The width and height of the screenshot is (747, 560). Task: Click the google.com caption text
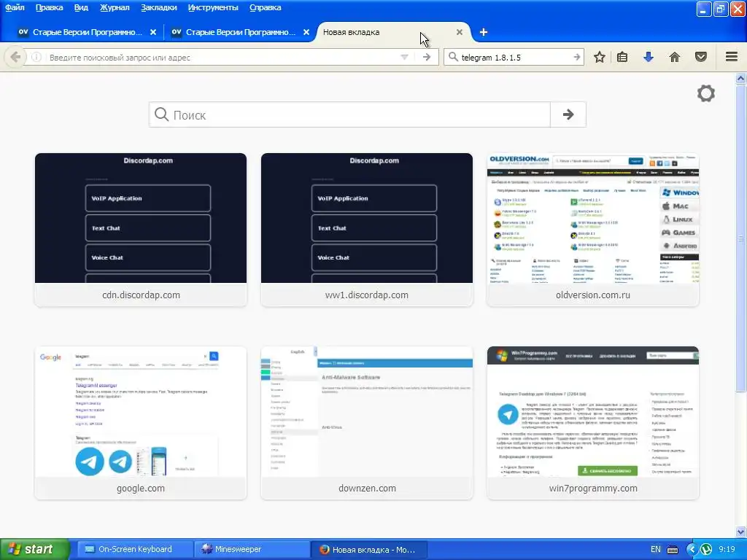141,488
